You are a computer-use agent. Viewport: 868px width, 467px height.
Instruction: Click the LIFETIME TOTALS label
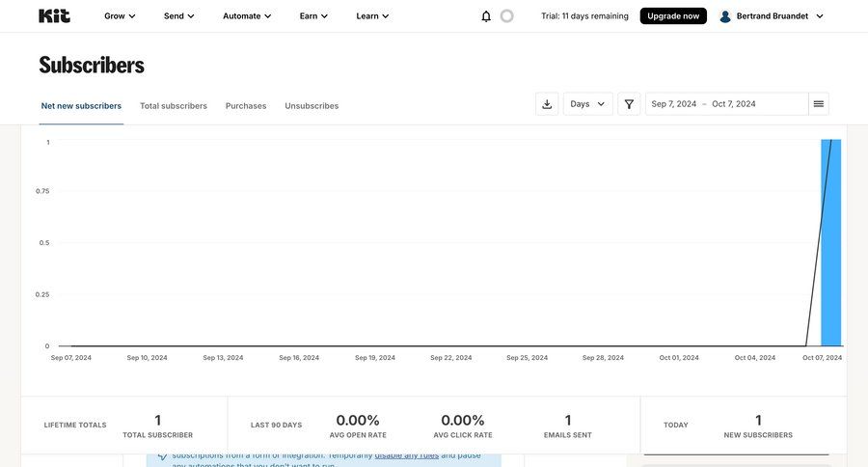[74, 425]
